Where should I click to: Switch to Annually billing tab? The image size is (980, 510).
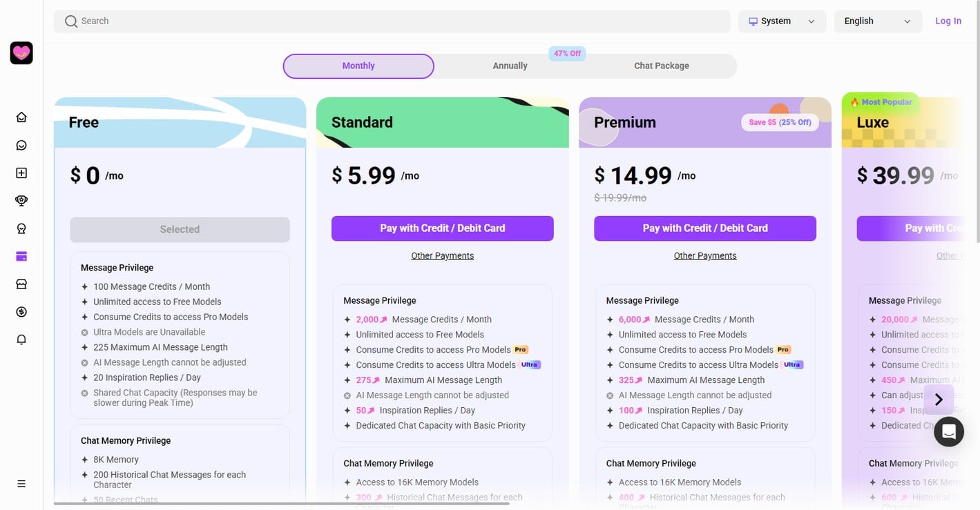pyautogui.click(x=510, y=66)
